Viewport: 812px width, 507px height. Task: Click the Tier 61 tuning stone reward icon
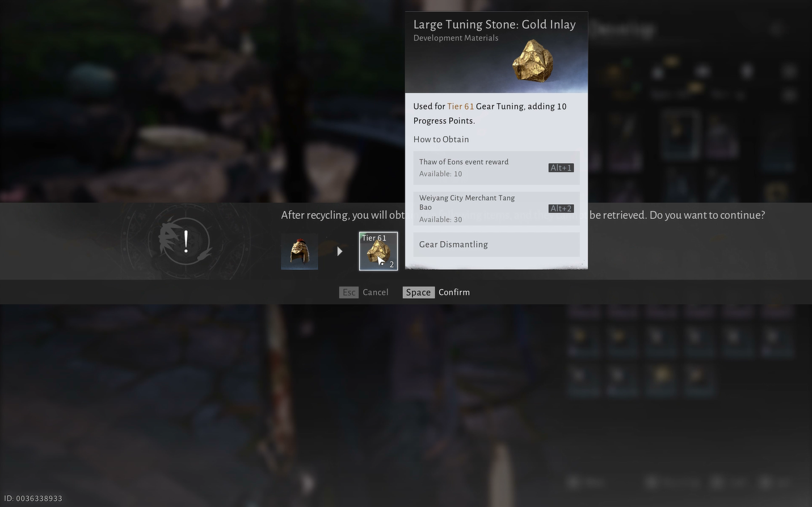coord(378,251)
